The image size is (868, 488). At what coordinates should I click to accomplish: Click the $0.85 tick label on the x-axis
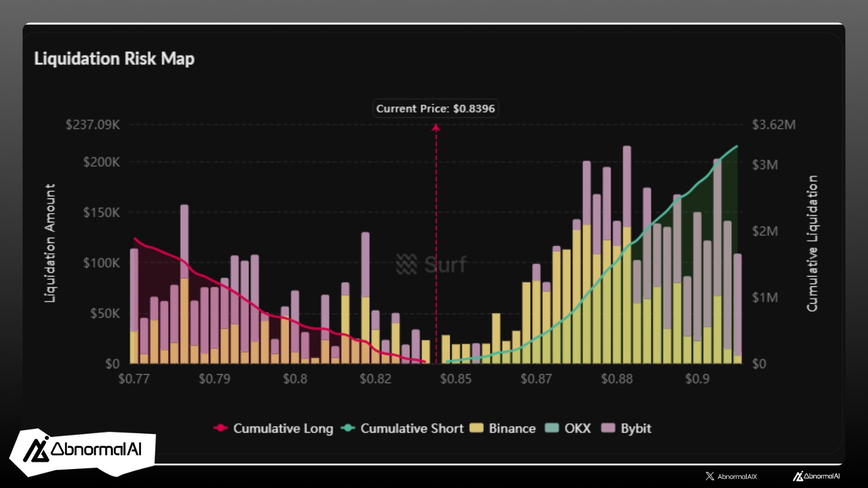coord(456,378)
